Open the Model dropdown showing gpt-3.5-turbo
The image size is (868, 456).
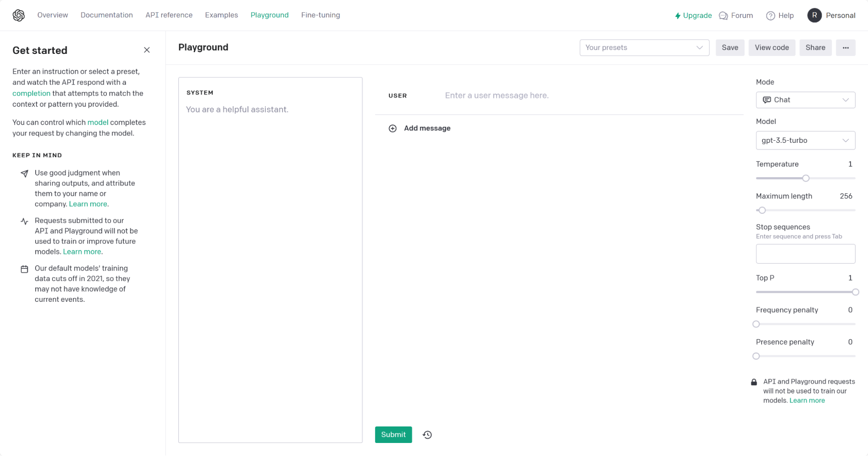[x=805, y=140]
